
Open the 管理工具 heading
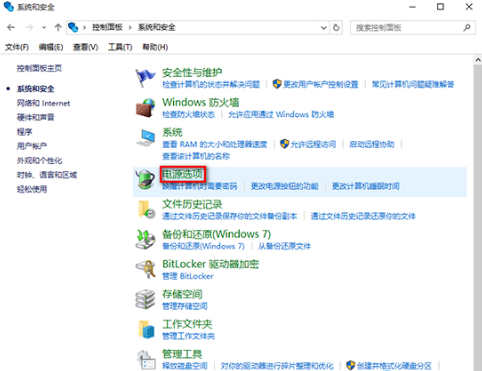click(x=182, y=354)
